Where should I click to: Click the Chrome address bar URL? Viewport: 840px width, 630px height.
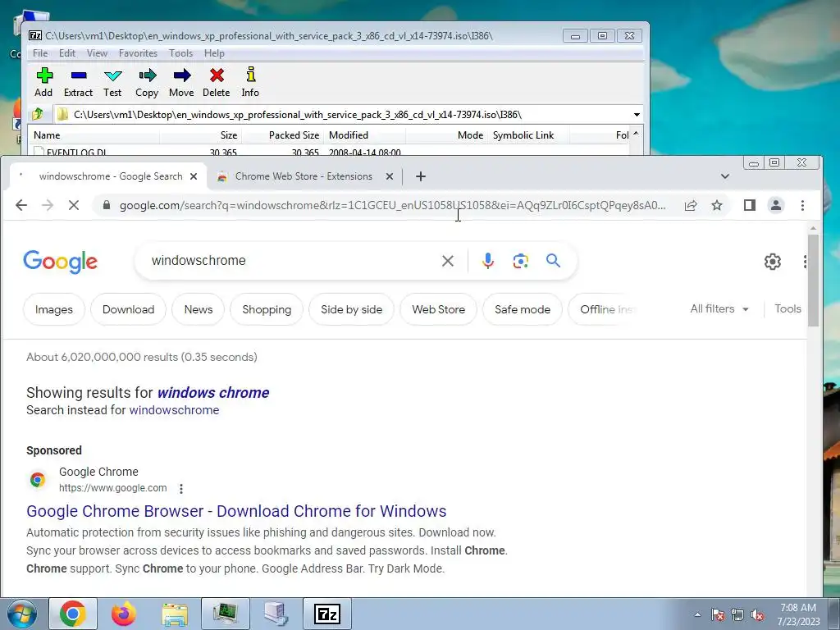click(393, 205)
